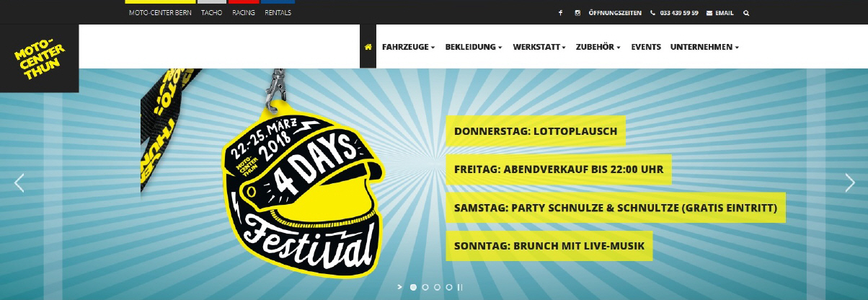Open the Instagram icon link
Image resolution: width=868 pixels, height=300 pixels.
[577, 13]
